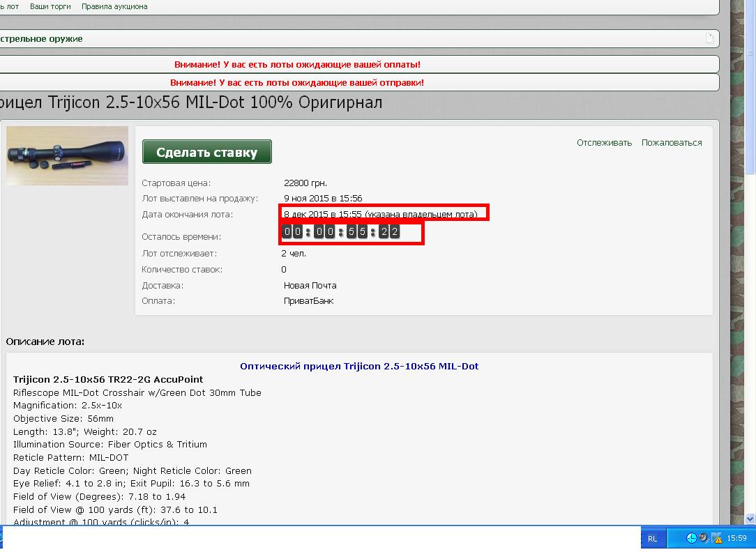Viewport: 756px width, 552px height.
Task: Click the Objective Size: 56mm line
Action: 63,419
